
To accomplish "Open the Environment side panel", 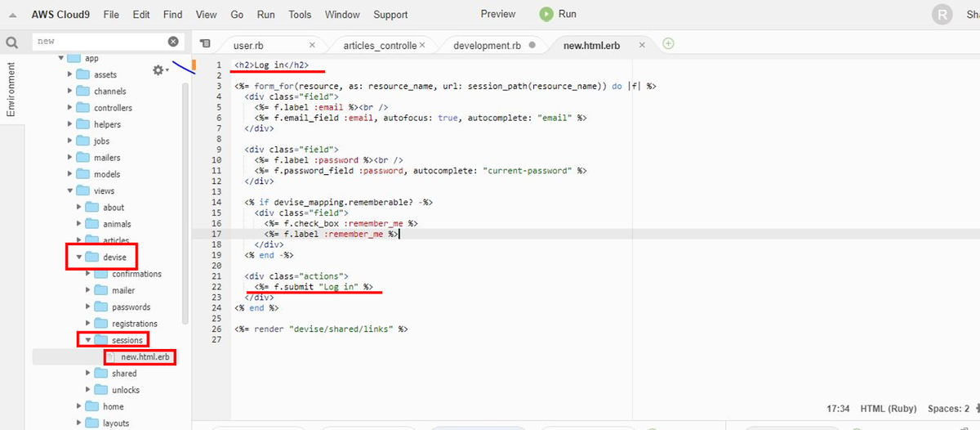I will (11, 89).
